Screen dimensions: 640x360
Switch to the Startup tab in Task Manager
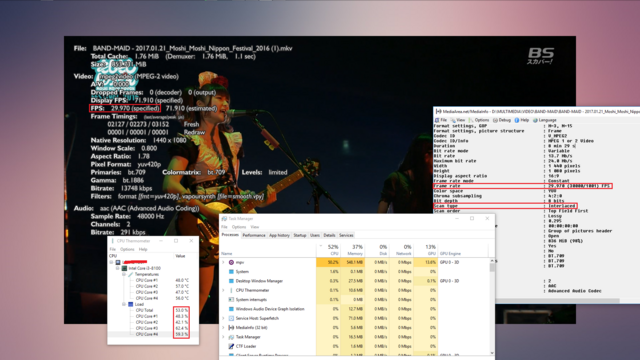(300, 236)
